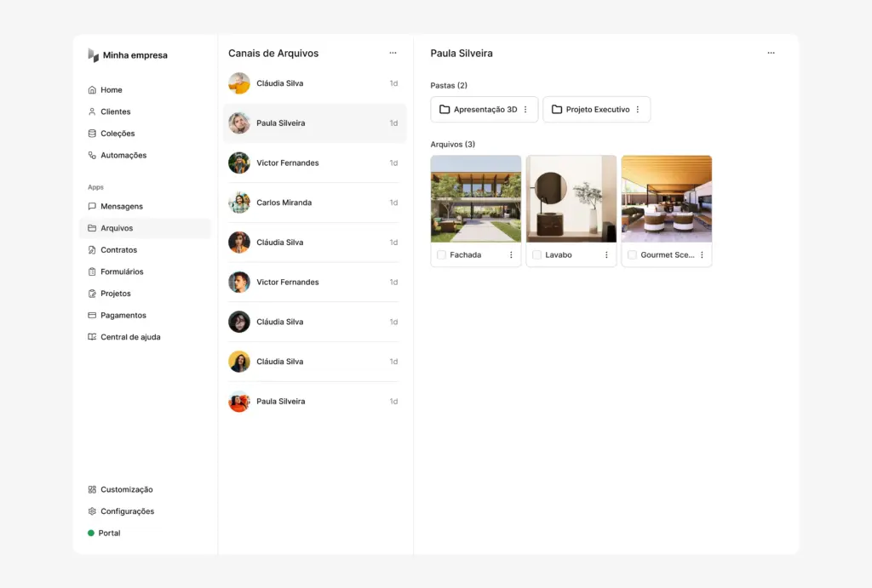The image size is (872, 588).
Task: Select the Home icon in the sidebar
Action: click(x=92, y=89)
